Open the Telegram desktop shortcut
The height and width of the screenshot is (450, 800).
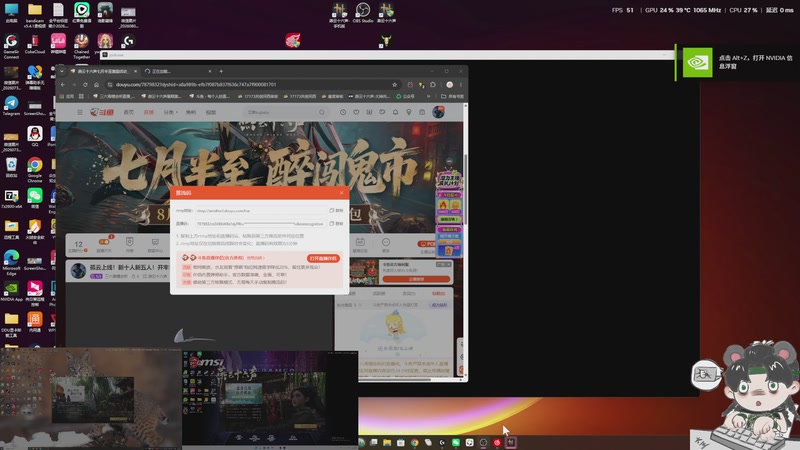11,106
